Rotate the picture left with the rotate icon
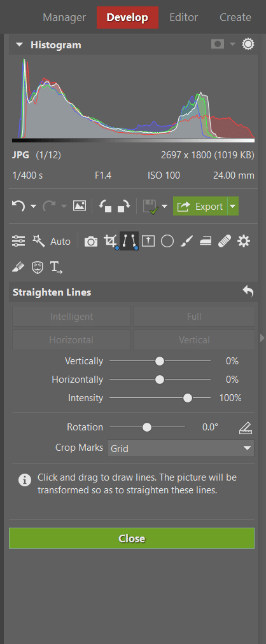Image resolution: width=266 pixels, height=644 pixels. pos(106,206)
